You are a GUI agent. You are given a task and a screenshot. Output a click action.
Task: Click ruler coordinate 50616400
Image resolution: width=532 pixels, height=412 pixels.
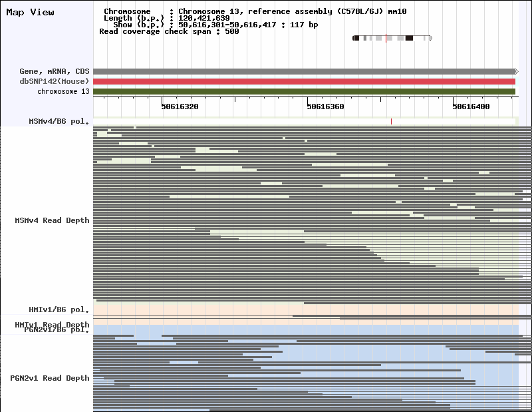(471, 106)
